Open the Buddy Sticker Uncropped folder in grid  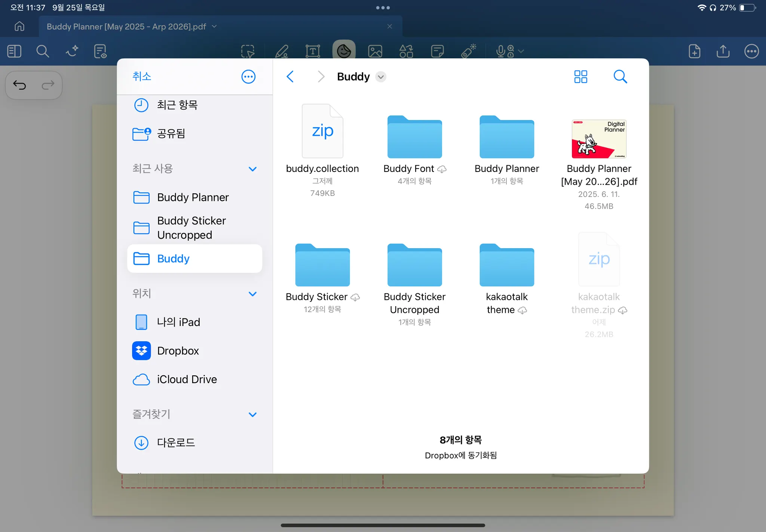[414, 265]
